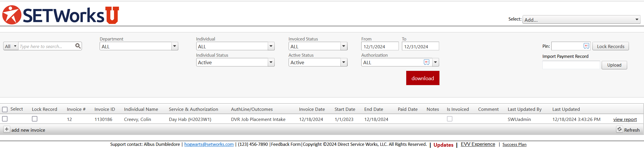Viewport: 644px width, 160px height.
Task: Toggle the Is Invoiced checkbox for invoice 12
Action: 450,119
